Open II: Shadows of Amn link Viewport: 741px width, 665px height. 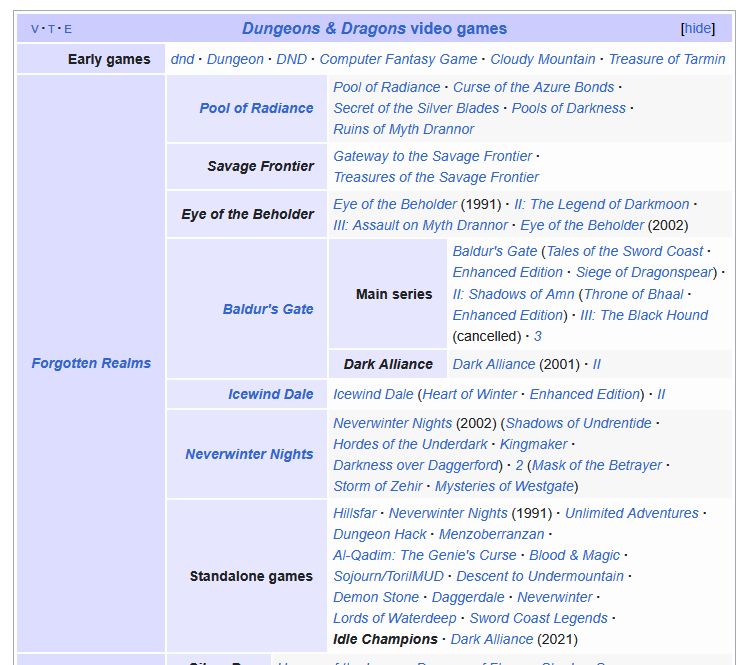tap(513, 294)
